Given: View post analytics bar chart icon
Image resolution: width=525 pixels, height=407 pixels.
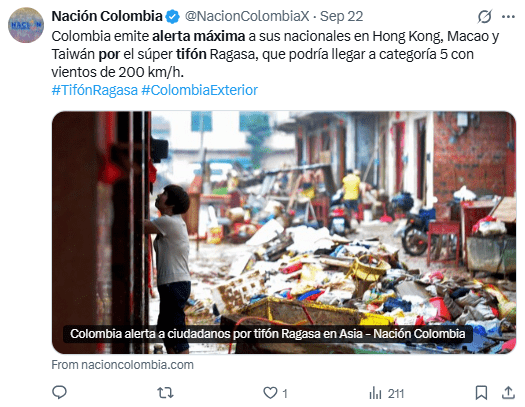Looking at the screenshot, I should pyautogui.click(x=375, y=393).
